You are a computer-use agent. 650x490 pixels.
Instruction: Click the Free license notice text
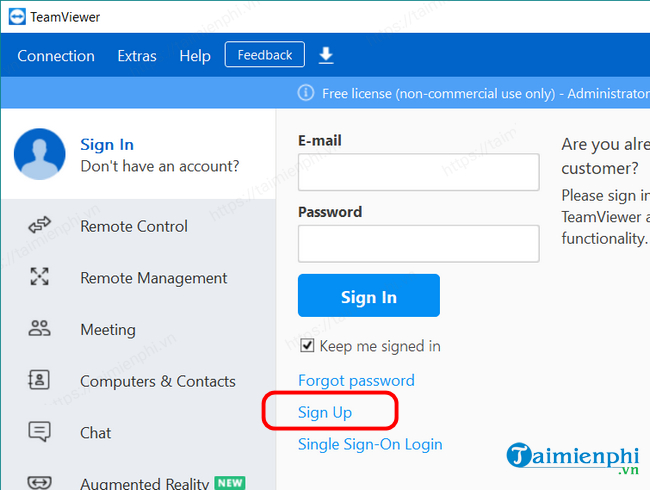tap(486, 94)
